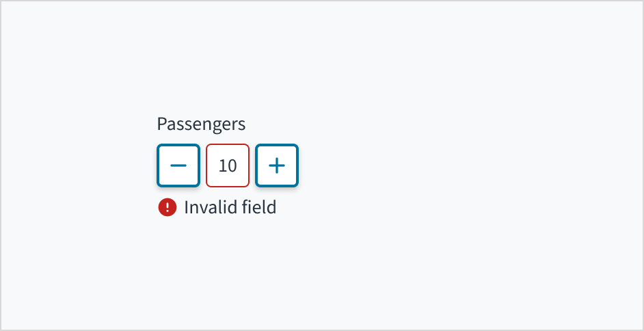Click the add passenger button
Viewport: 644px width, 331px height.
[277, 165]
